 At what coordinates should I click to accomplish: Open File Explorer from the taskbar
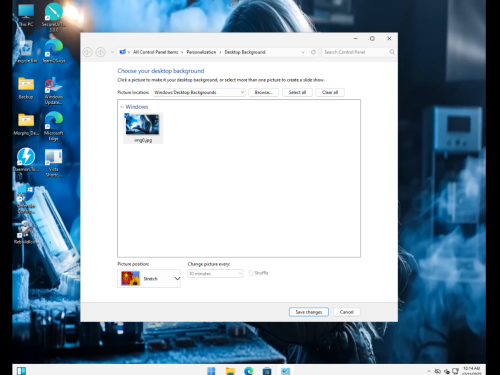(230, 371)
